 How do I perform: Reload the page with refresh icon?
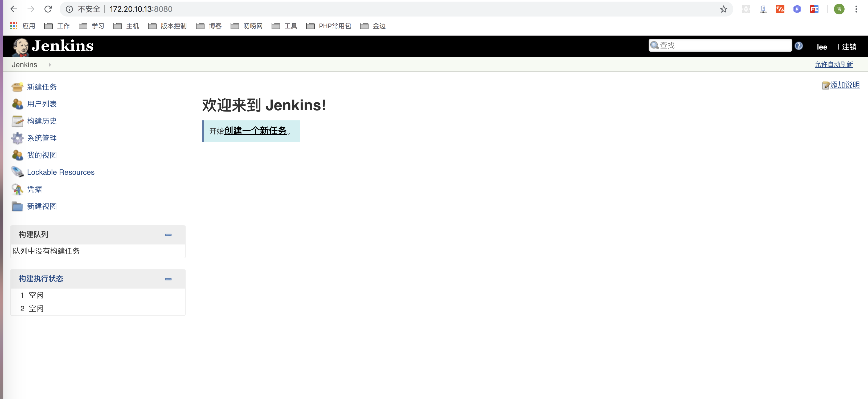(x=48, y=9)
